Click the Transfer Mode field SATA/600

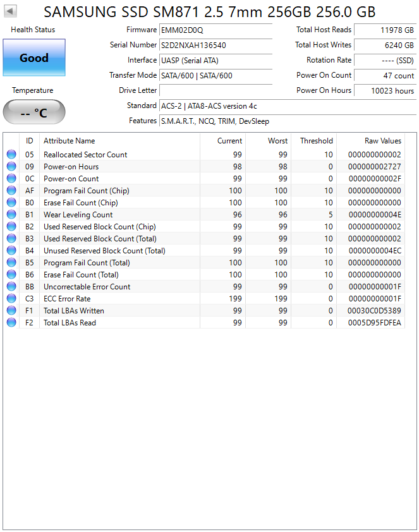click(x=216, y=75)
